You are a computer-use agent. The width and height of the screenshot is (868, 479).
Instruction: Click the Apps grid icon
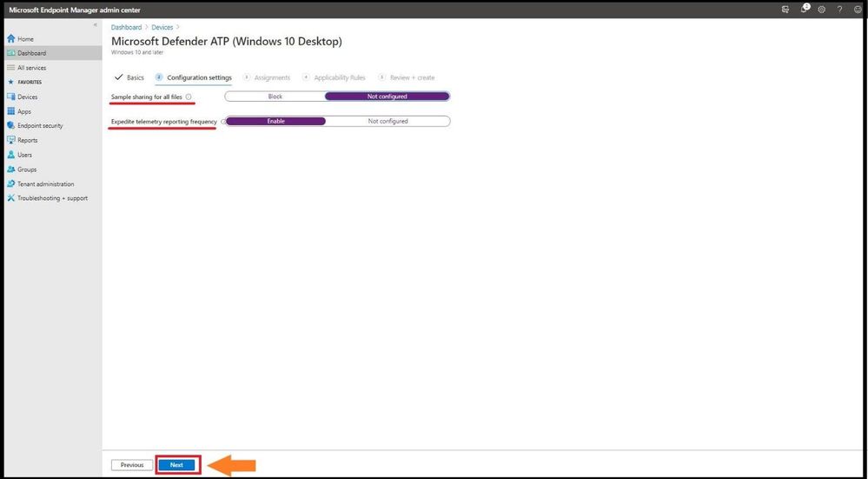point(10,111)
